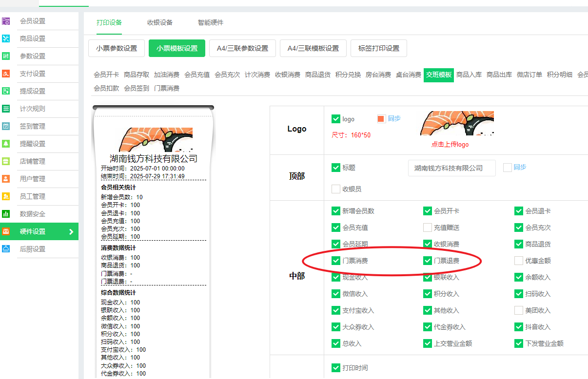
Task: Open the 用户管理 sidebar section
Action: [x=32, y=179]
